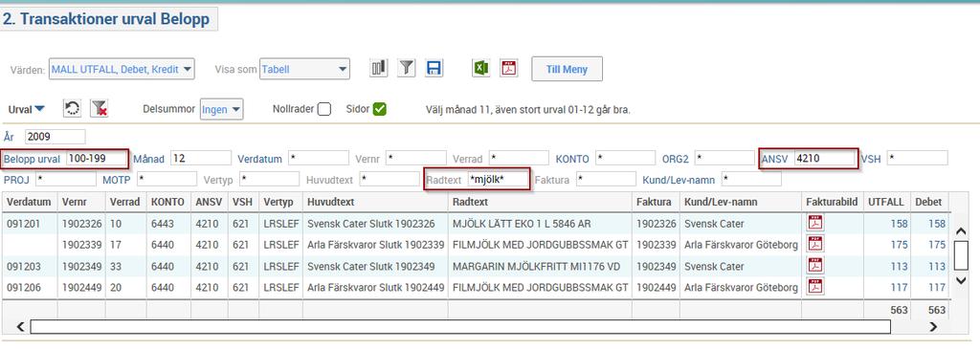Click the Belopp urval label link
Screen dimensions: 980x349
(x=32, y=160)
